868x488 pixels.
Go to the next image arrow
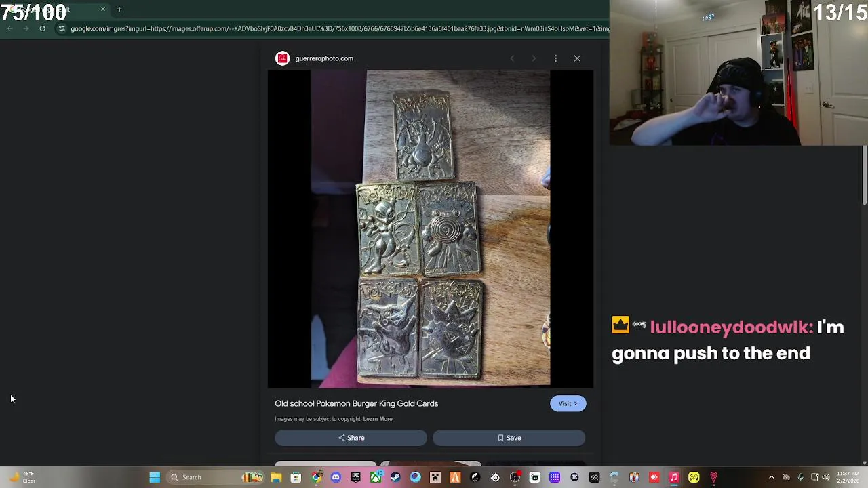534,58
